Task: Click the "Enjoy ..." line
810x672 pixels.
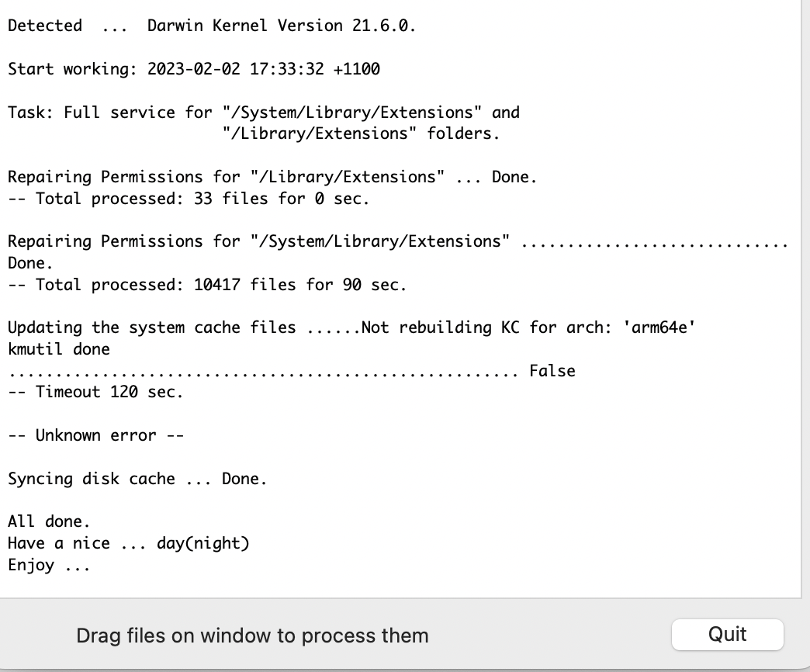Action: coord(49,565)
